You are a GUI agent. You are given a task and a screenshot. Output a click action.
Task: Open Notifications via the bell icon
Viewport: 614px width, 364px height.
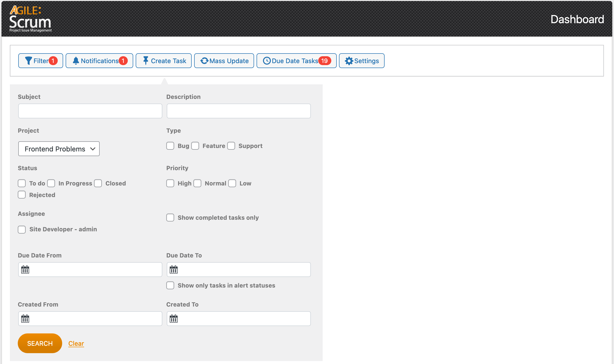pyautogui.click(x=76, y=61)
